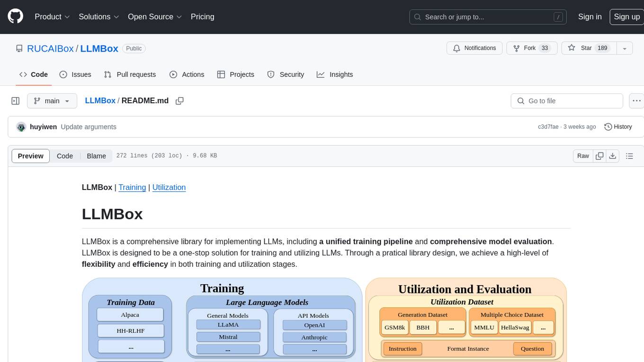Open the GitHub homepage logo
Viewport: 644px width, 362px height.
coord(15,17)
